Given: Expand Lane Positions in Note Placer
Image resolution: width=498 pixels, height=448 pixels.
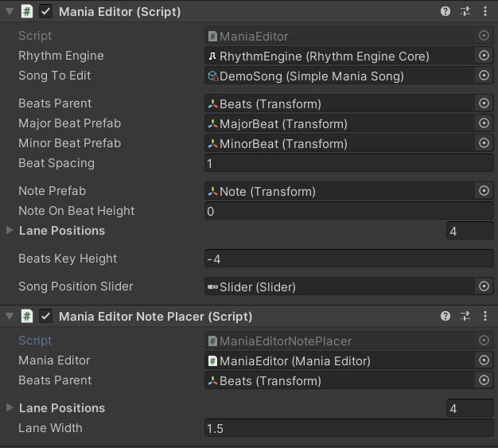Looking at the screenshot, I should tap(10, 408).
